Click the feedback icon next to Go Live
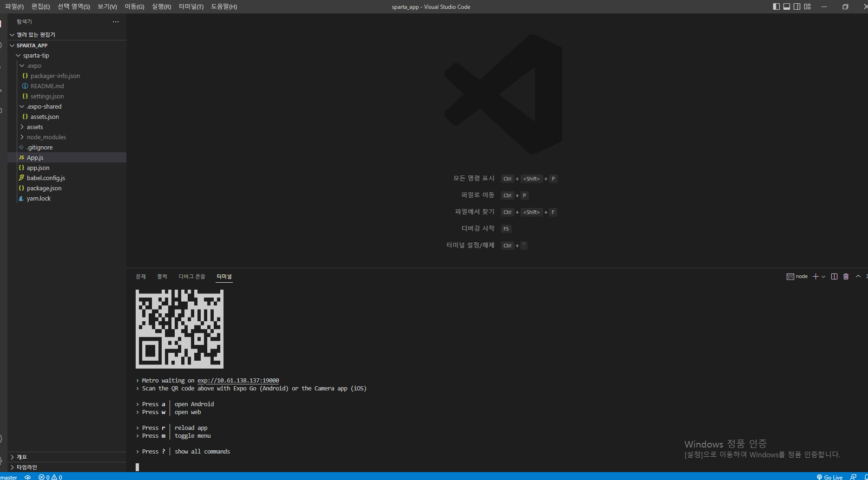 (x=853, y=477)
